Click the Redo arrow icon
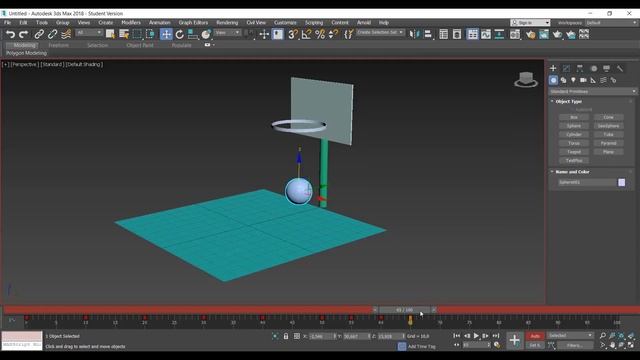640x360 pixels. point(24,34)
